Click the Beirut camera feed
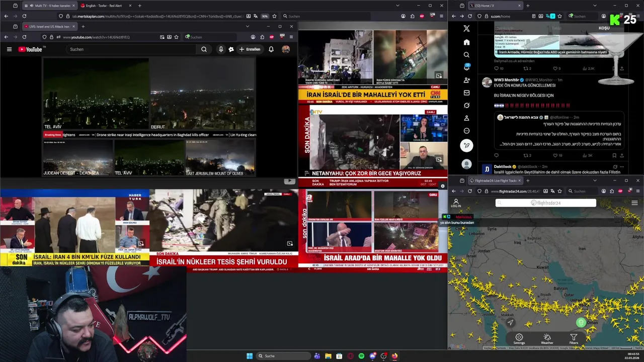The image size is (644, 362). click(203, 94)
